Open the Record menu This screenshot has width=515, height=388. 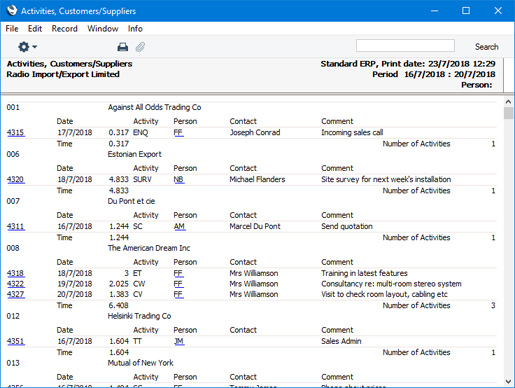64,29
